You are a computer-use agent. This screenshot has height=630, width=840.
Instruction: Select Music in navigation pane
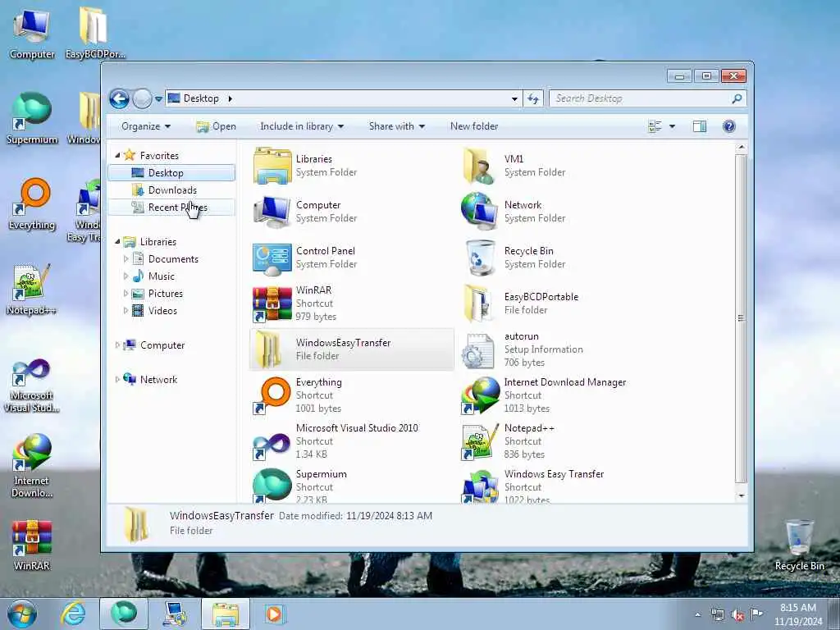[162, 276]
